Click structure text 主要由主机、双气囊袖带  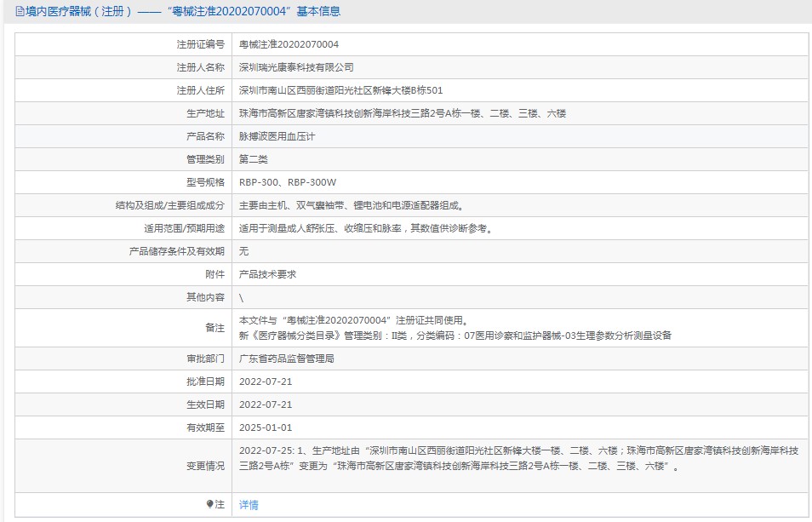(352, 205)
